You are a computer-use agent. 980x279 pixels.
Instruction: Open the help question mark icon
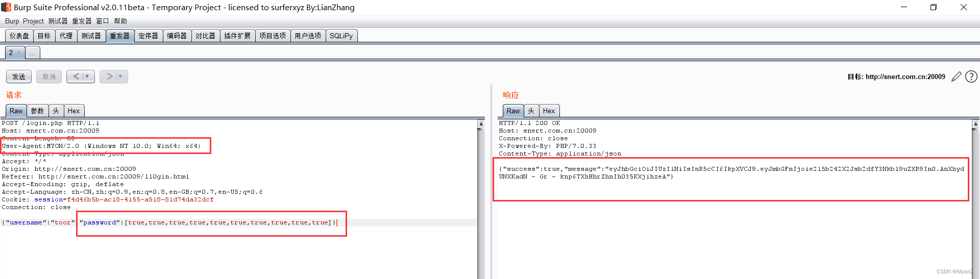coord(971,77)
